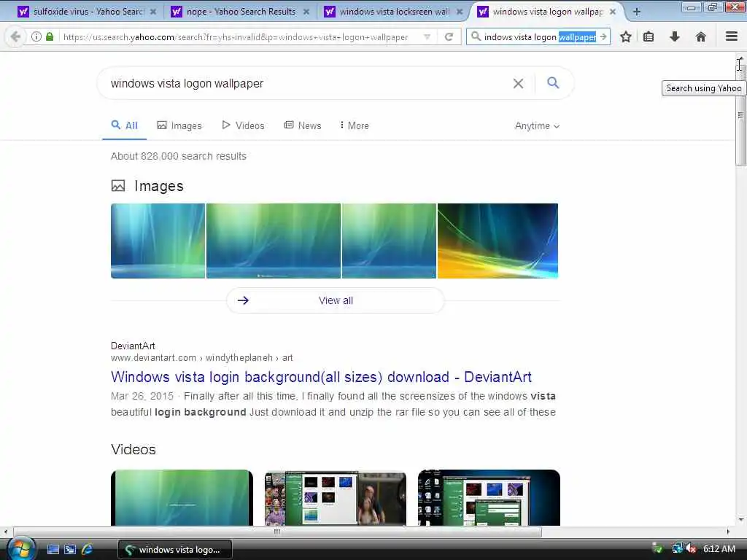The width and height of the screenshot is (747, 560).
Task: Select the Videos results tab
Action: click(243, 125)
